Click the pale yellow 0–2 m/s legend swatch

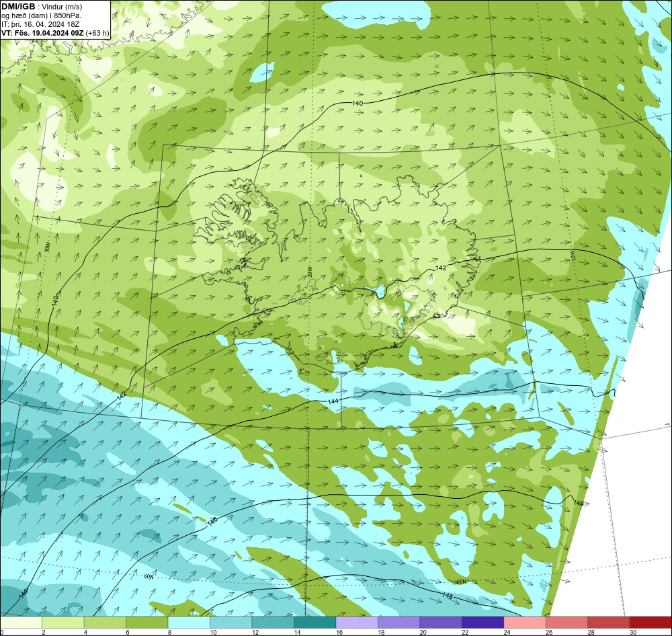click(21, 623)
